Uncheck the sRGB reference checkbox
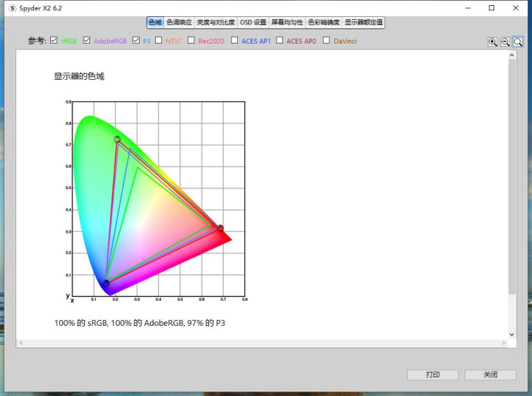532x396 pixels. 54,41
